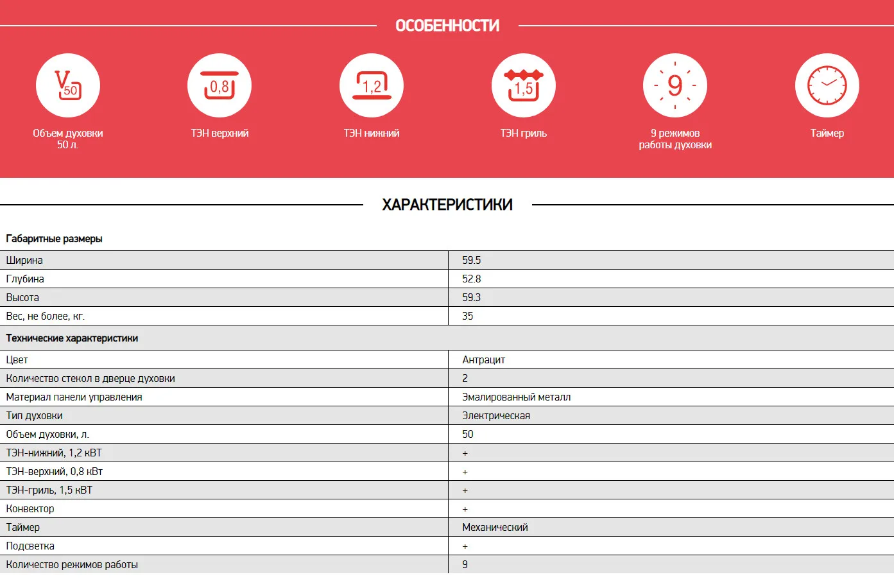Image resolution: width=894 pixels, height=588 pixels.
Task: Click the upper heating element 0,8 icon
Action: (219, 85)
